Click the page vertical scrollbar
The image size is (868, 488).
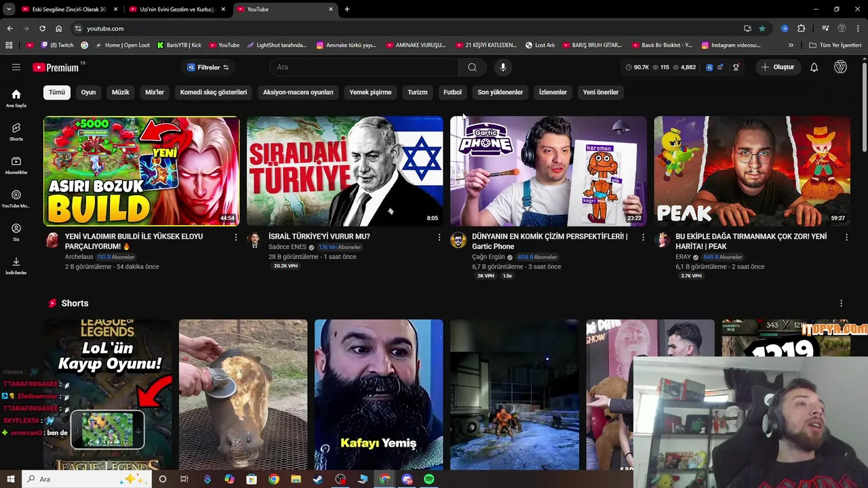coord(864,108)
